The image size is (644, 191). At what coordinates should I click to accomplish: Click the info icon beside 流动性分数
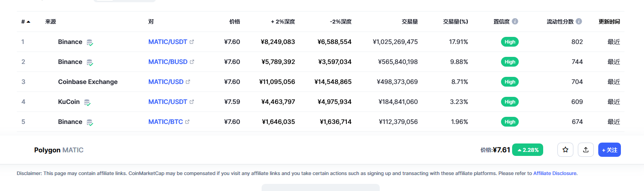coord(579,21)
